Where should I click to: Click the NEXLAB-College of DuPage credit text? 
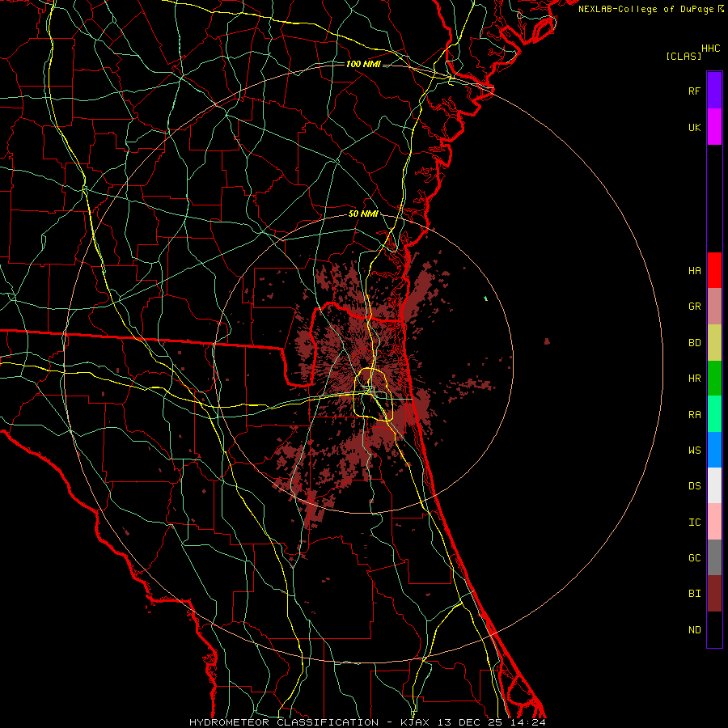tap(645, 9)
